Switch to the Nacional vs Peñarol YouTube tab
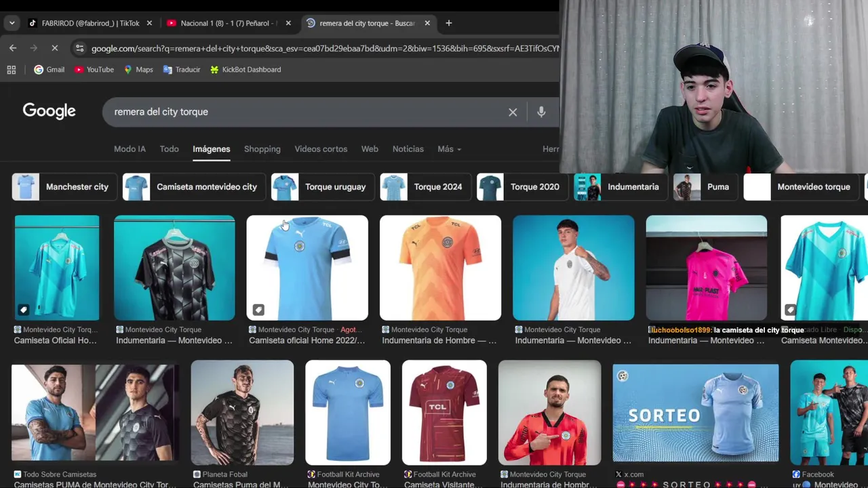This screenshot has height=488, width=868. coord(222,23)
